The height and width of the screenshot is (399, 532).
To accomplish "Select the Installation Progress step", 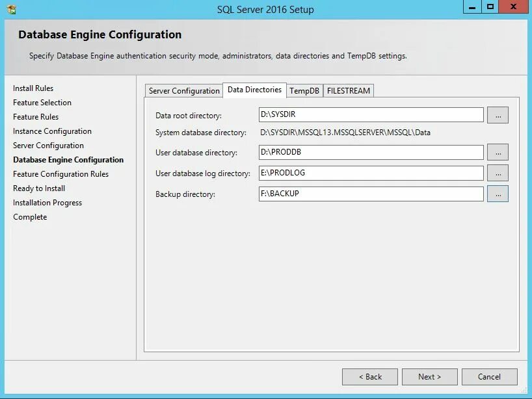I will coord(47,203).
